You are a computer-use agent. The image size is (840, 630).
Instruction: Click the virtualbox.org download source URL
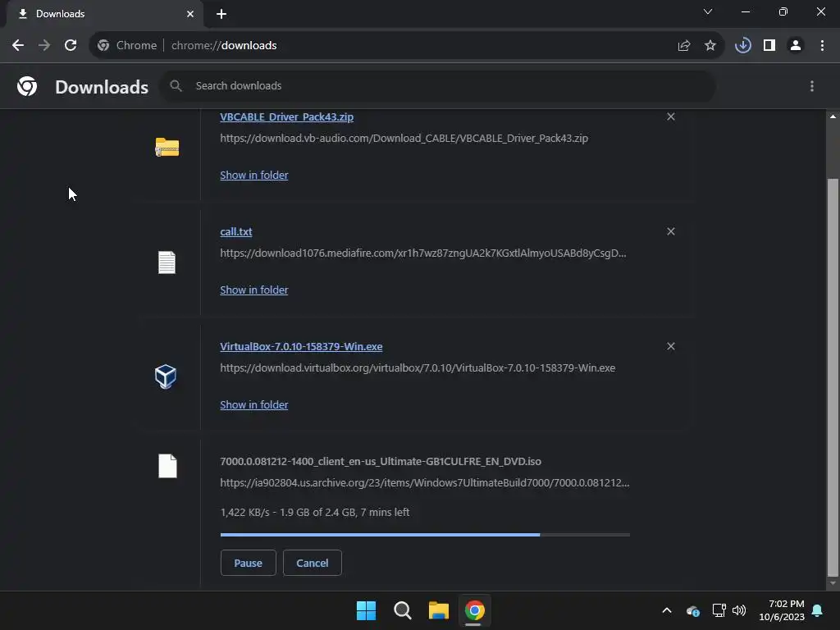coord(418,368)
